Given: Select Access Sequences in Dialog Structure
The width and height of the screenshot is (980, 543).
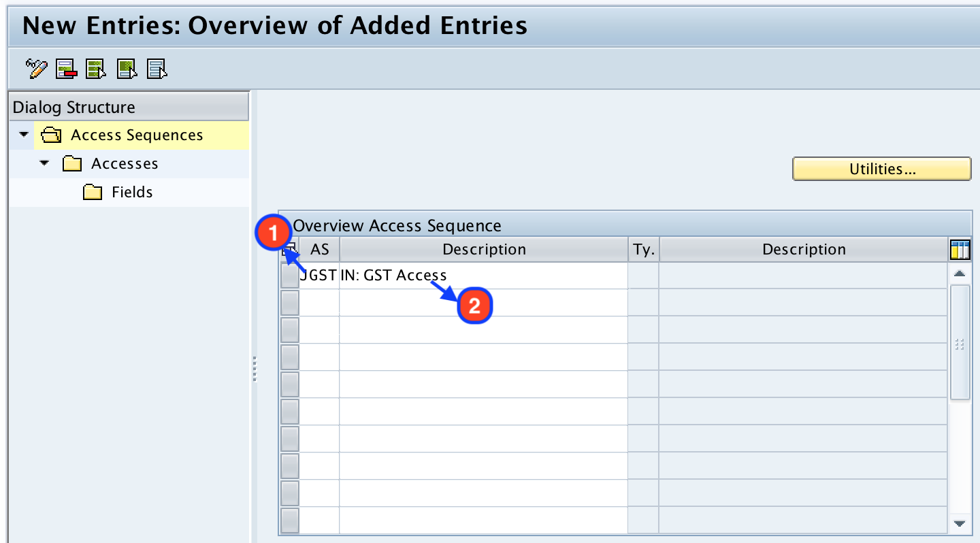Looking at the screenshot, I should click(x=137, y=135).
